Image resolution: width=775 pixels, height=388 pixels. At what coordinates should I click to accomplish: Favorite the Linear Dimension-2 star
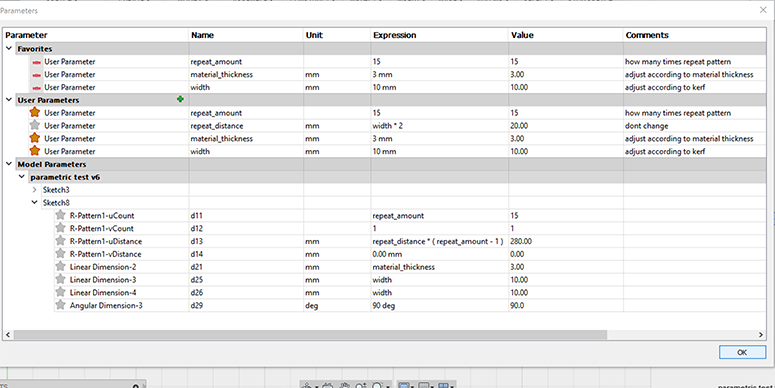click(60, 267)
